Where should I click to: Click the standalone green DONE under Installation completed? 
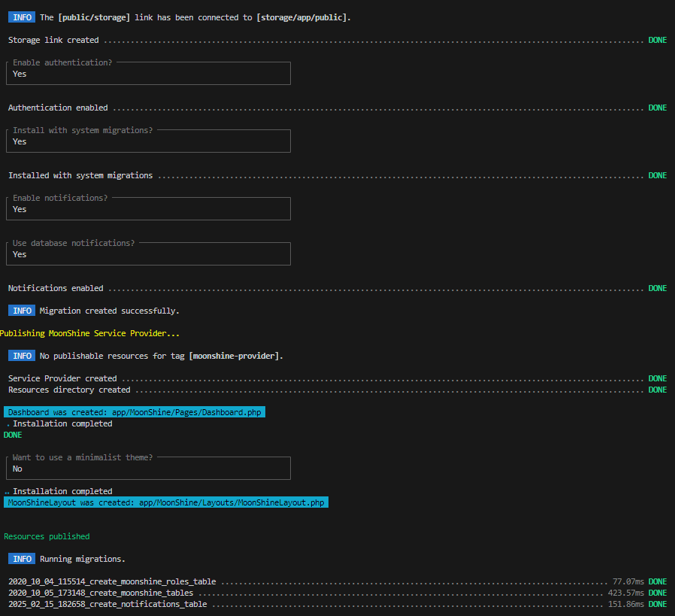[13, 435]
